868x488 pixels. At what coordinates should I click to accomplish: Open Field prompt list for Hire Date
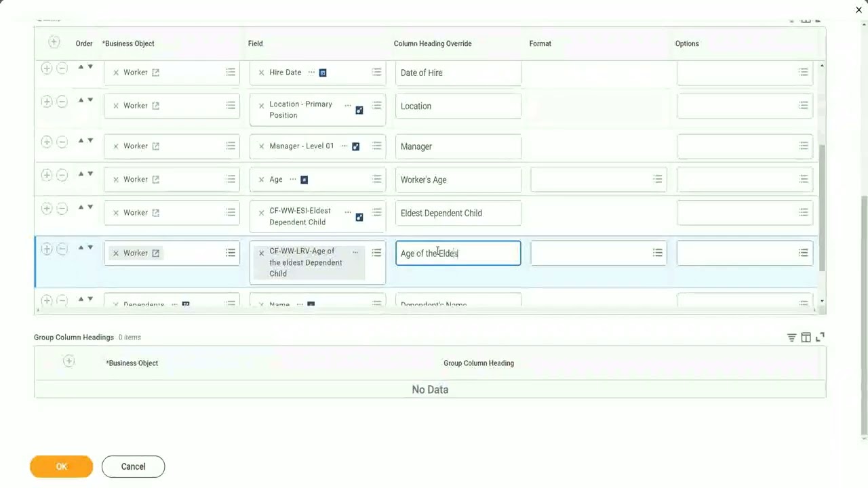tap(376, 72)
